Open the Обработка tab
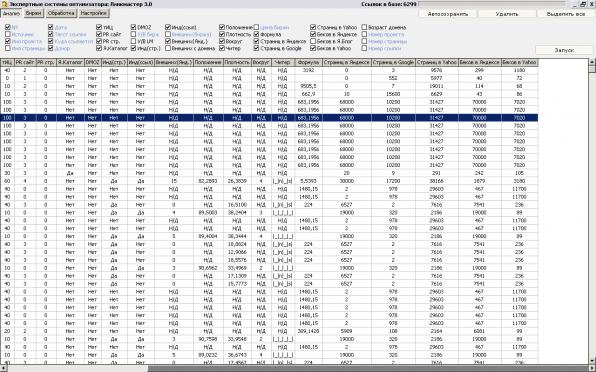596x372 pixels. [x=61, y=13]
